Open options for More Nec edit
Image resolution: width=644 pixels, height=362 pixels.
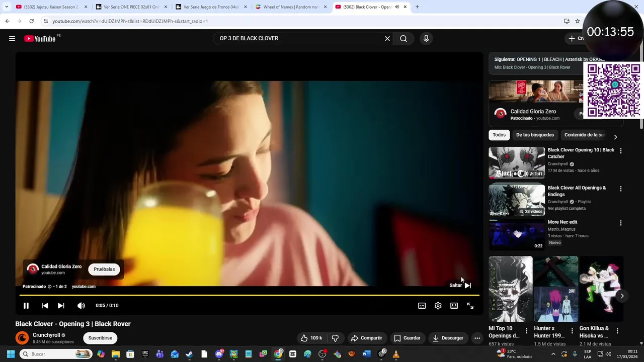coord(621,223)
